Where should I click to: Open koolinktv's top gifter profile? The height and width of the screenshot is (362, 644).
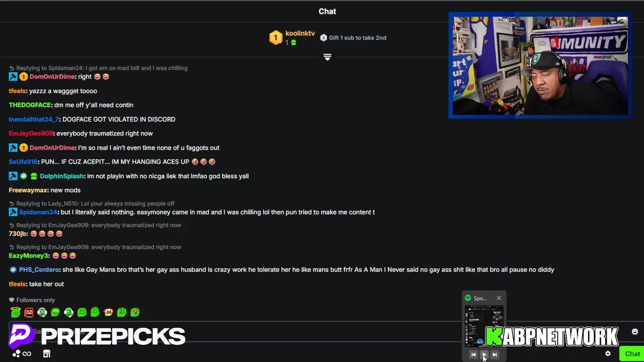click(x=300, y=34)
